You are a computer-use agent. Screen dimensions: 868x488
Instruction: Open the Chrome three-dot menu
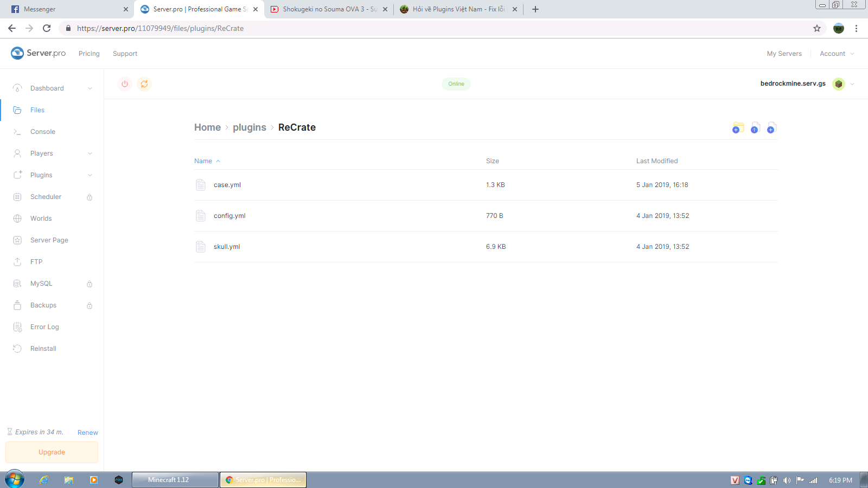pos(857,28)
